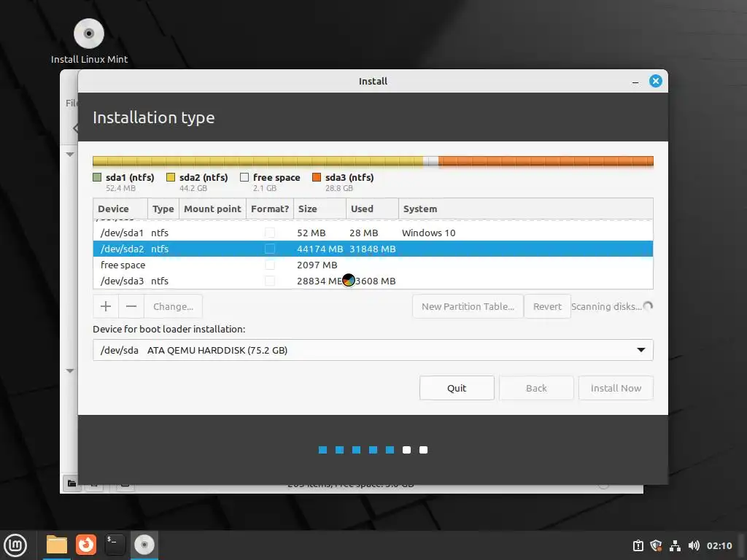Select the yellow sda2 segment in partition bar
Image resolution: width=747 pixels, height=560 pixels.
coord(258,161)
